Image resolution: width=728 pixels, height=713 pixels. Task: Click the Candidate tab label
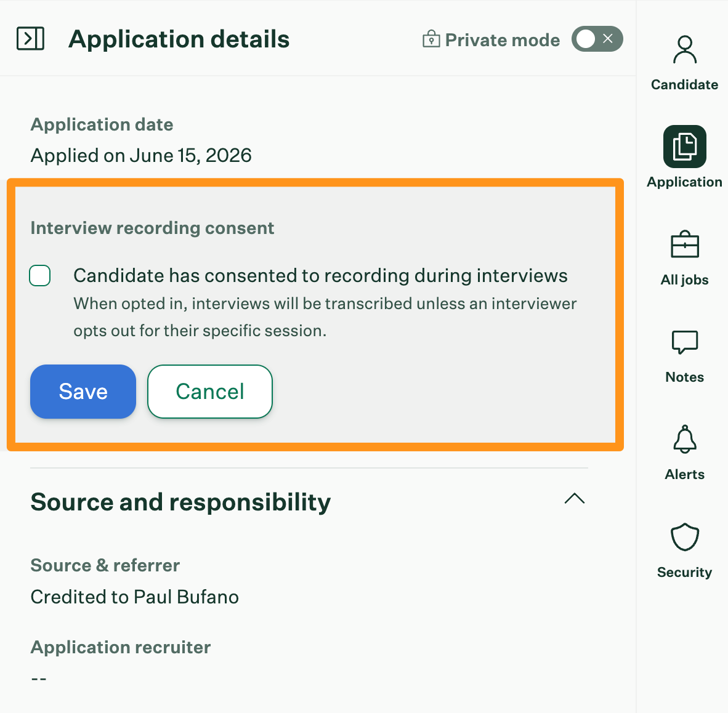tap(684, 84)
